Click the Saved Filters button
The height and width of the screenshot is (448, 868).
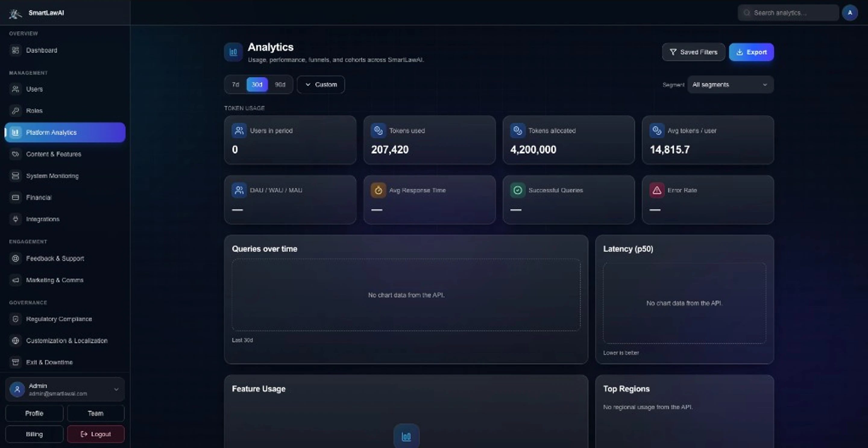coord(693,52)
